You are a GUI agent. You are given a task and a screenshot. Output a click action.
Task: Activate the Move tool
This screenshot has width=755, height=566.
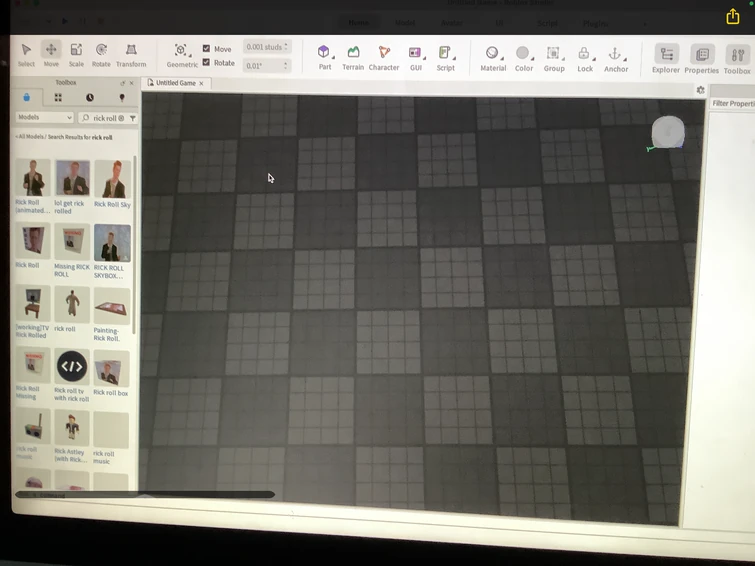point(51,54)
